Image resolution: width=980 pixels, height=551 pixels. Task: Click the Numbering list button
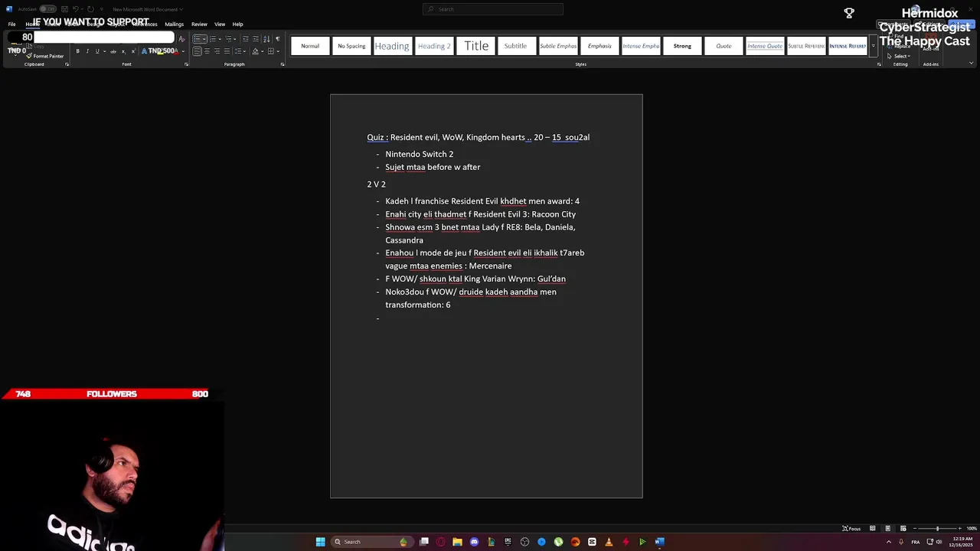[x=213, y=39]
